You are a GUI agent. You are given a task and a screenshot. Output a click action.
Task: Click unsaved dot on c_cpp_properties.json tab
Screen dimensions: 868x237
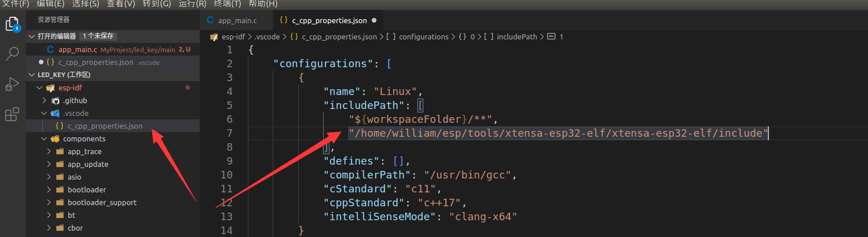click(x=373, y=20)
